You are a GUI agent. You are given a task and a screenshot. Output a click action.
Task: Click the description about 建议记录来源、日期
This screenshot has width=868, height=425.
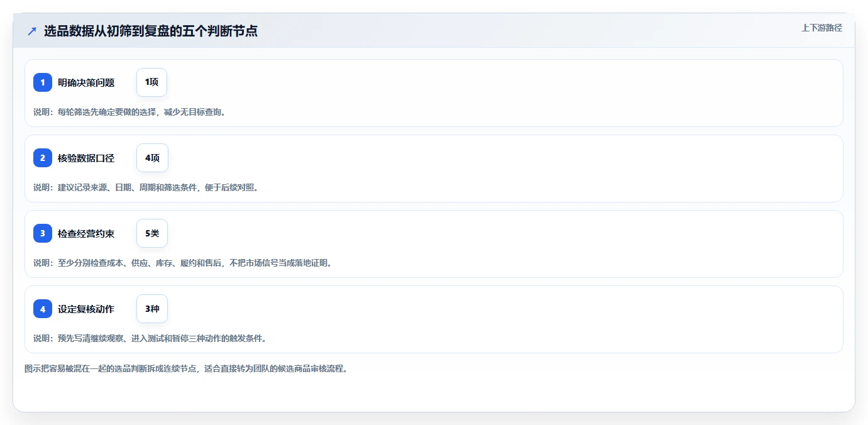[x=146, y=187]
